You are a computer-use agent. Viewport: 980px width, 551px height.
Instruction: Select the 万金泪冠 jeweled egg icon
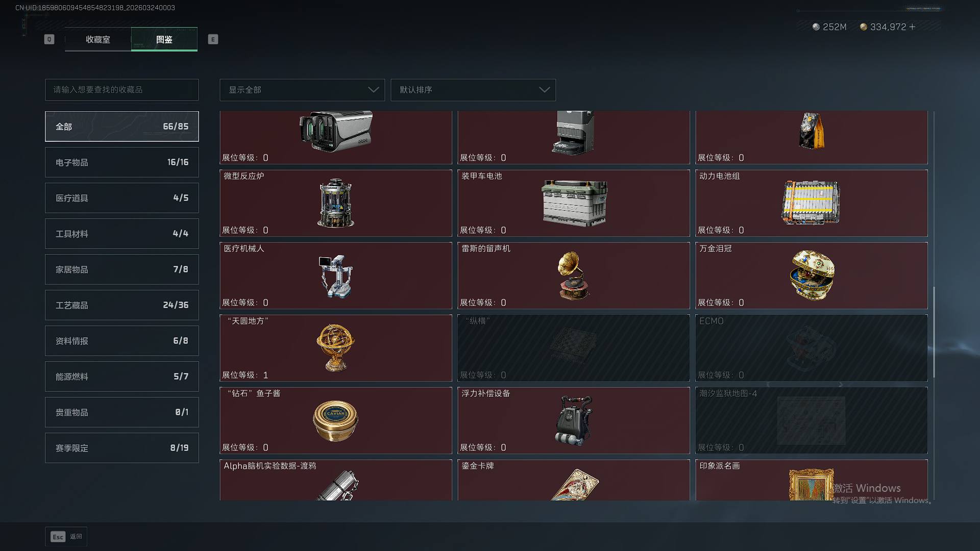(x=812, y=275)
